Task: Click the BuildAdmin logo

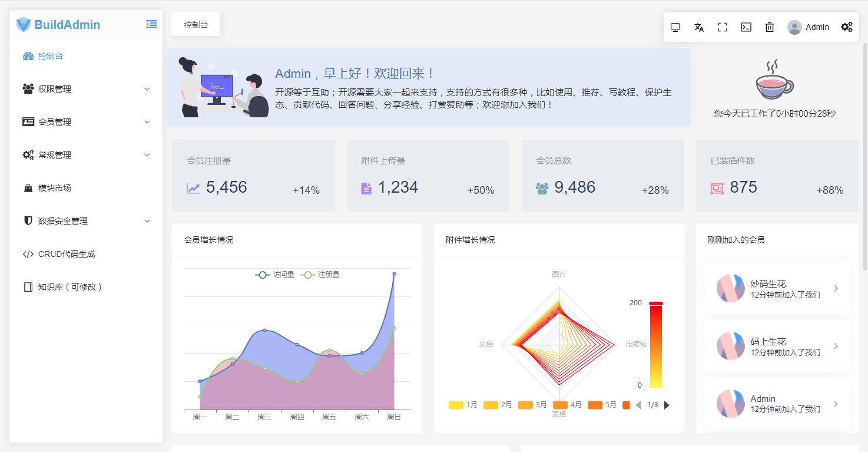Action: pyautogui.click(x=58, y=25)
